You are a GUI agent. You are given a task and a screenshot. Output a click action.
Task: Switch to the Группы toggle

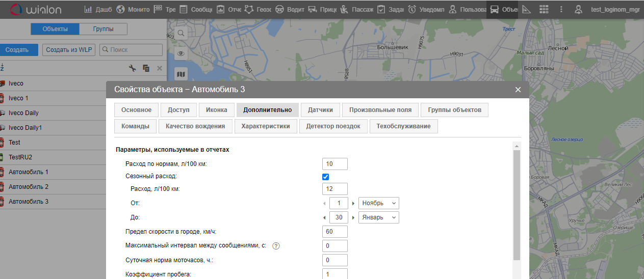[x=104, y=29]
